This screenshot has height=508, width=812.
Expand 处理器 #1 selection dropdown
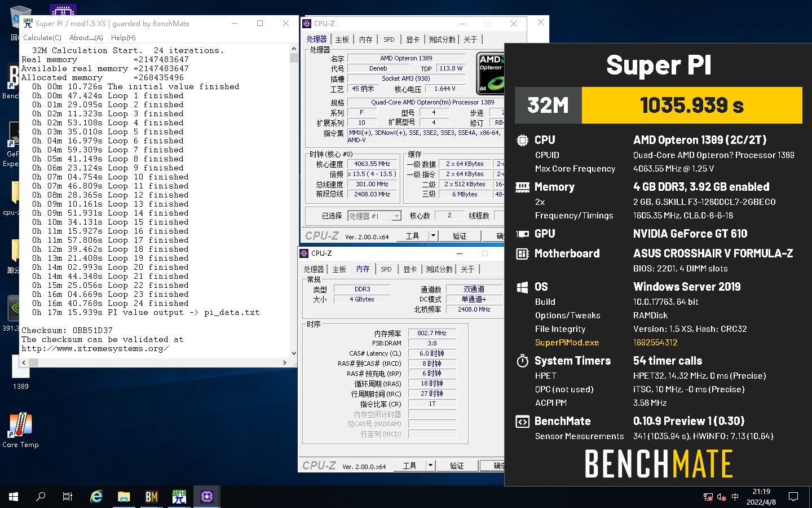click(396, 216)
